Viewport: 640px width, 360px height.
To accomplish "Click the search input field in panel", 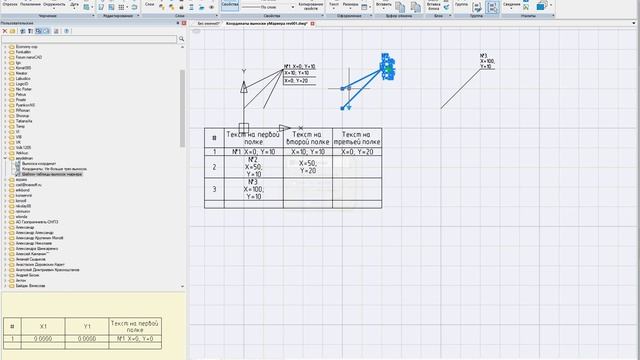I will tap(89, 39).
